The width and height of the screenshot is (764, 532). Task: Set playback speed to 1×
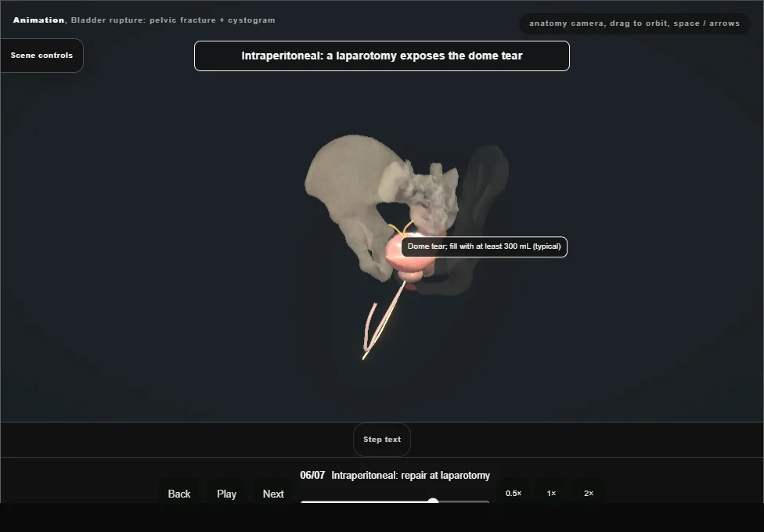[551, 493]
